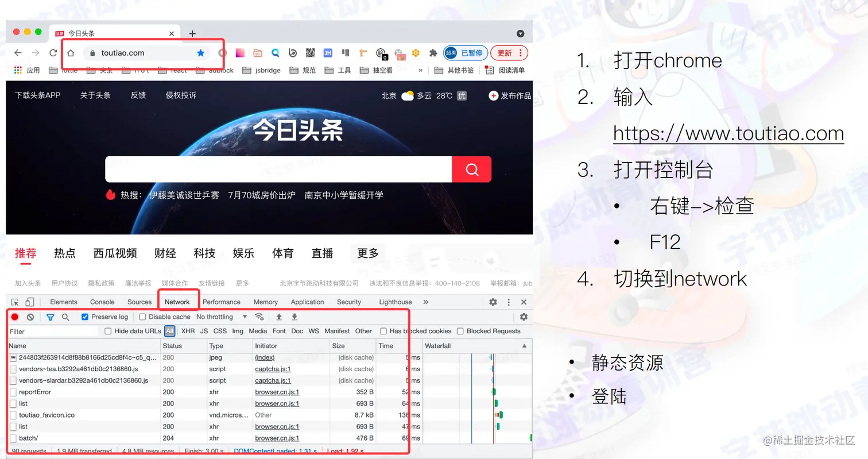The height and width of the screenshot is (459, 868).
Task: Check the Hide data URLs option
Action: point(108,331)
